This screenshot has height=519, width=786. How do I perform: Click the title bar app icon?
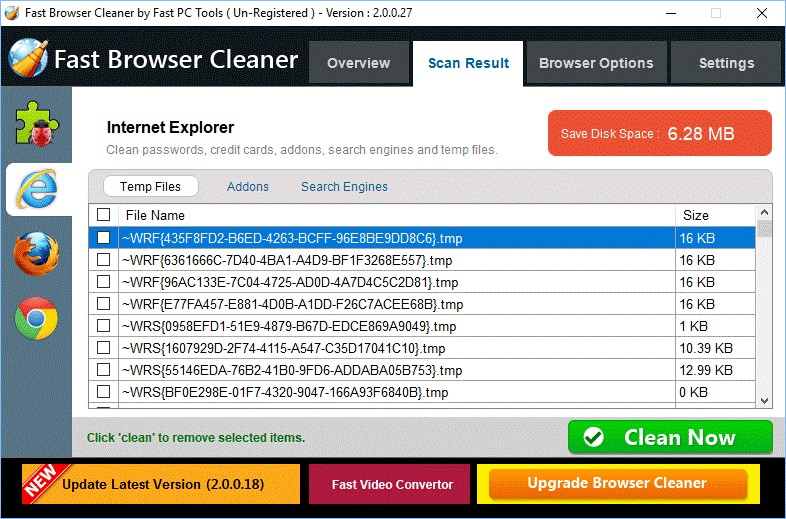coord(12,13)
